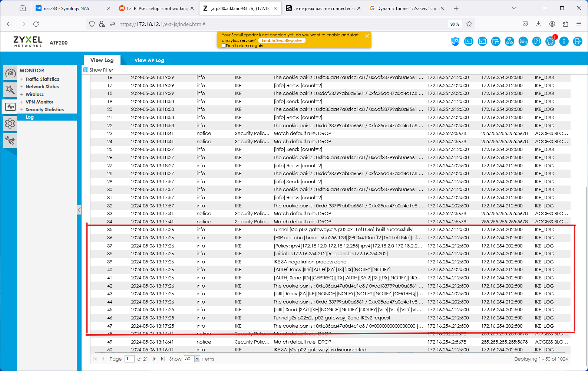Screen dimensions: 588x371
Task: Select log row "IKE SA [s2s-p02-gateway] is disconnected"
Action: click(x=330, y=349)
